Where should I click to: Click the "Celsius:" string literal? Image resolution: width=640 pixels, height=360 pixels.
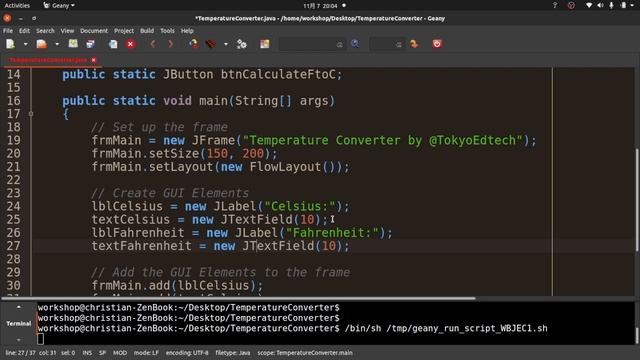(x=300, y=206)
